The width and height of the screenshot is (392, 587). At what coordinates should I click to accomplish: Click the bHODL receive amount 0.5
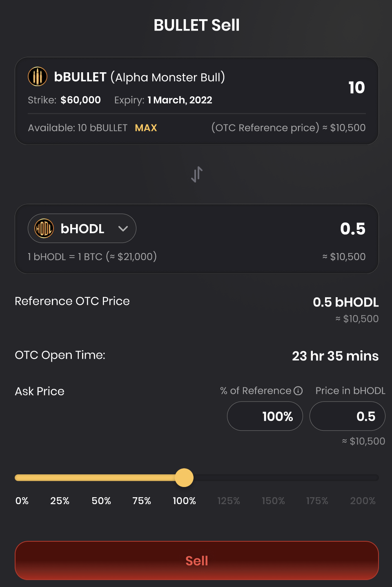click(352, 229)
